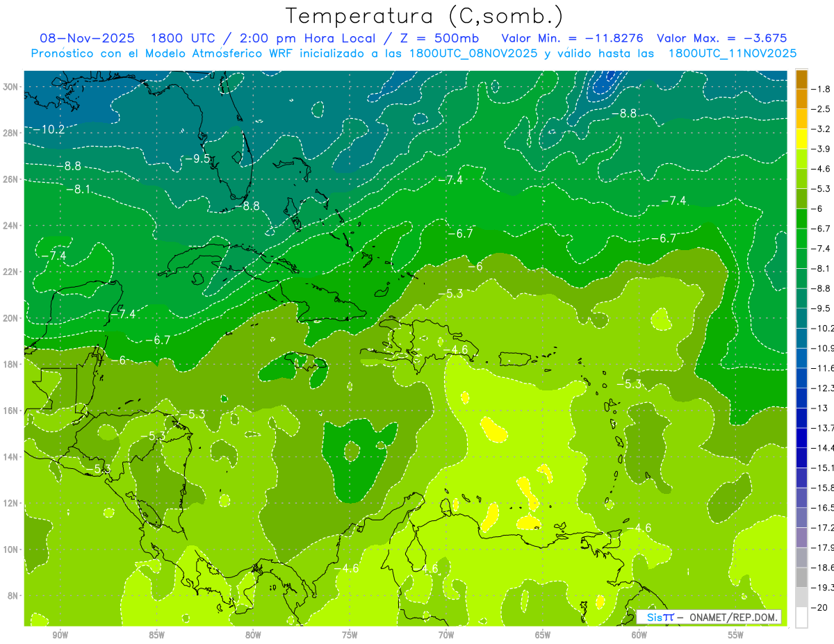Click the 80W longitude axis label
The image size is (834, 644).
[x=253, y=635]
